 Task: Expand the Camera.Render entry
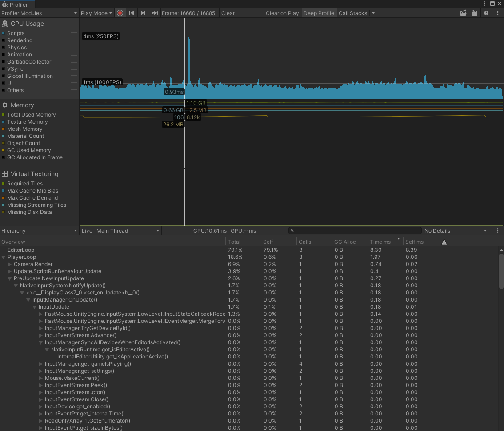coord(10,264)
